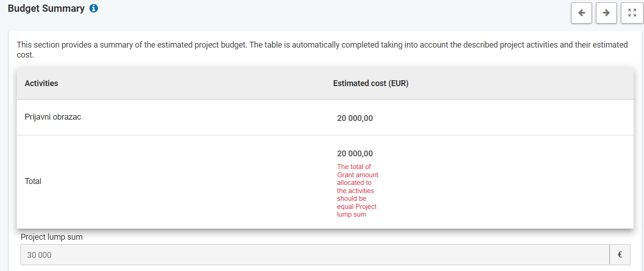Go to next section with right arrow
Viewport: 644px width, 271px height.
click(606, 13)
